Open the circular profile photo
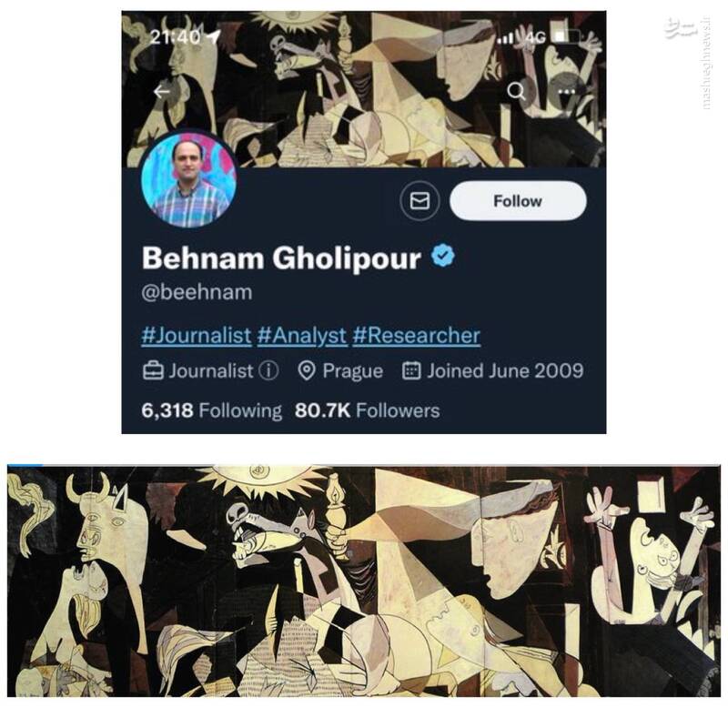Viewport: 728px width, 728px height. click(189, 179)
